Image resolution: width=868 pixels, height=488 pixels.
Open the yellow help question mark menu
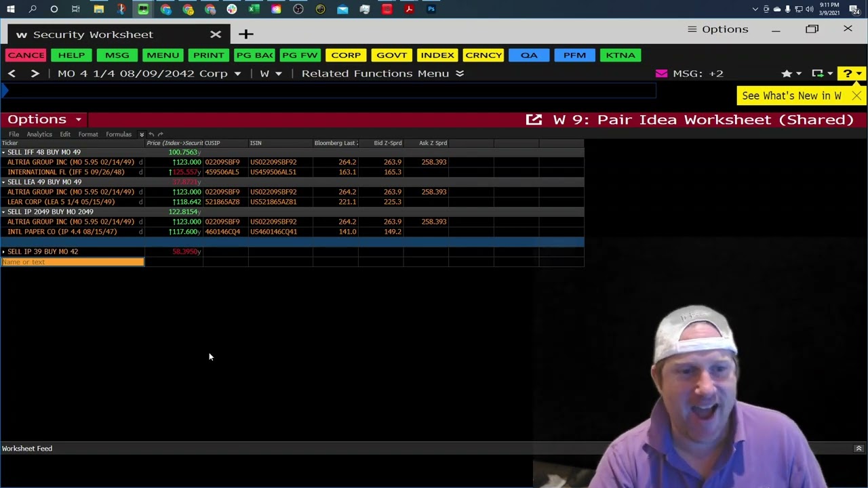tap(850, 73)
